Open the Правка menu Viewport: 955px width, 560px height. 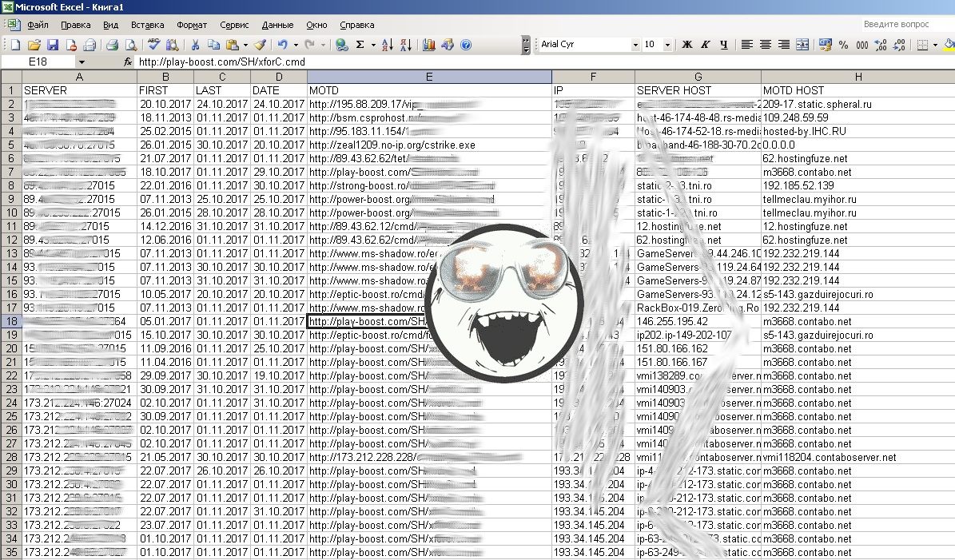(76, 25)
